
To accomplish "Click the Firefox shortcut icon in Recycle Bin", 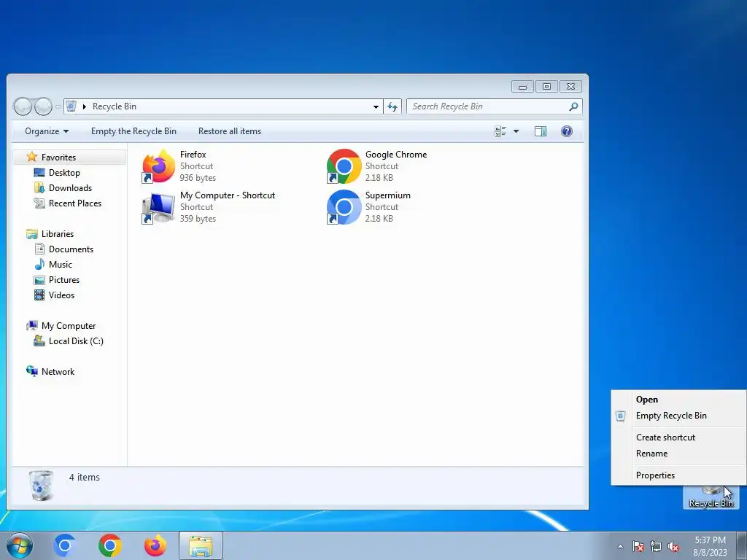I will point(158,166).
